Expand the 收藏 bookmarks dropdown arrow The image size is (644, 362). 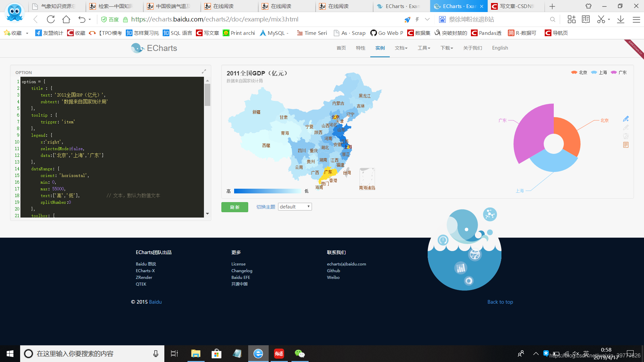(x=27, y=33)
